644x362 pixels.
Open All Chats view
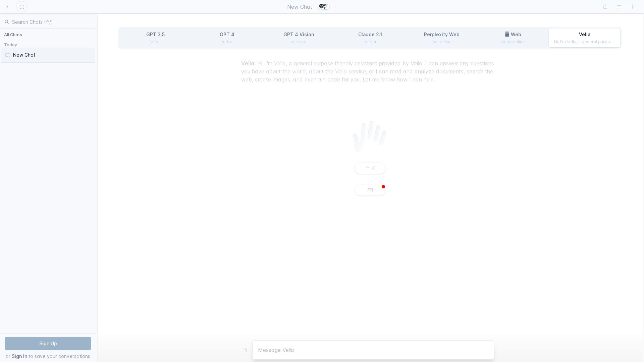[x=13, y=35]
